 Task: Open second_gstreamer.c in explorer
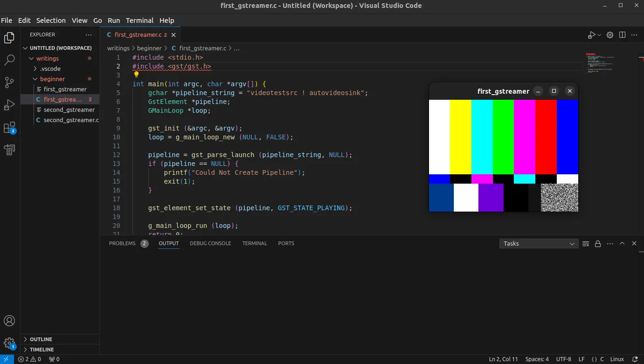(x=60, y=120)
